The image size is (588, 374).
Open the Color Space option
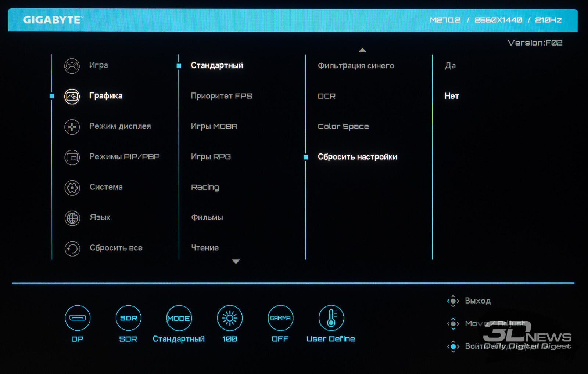pos(343,127)
